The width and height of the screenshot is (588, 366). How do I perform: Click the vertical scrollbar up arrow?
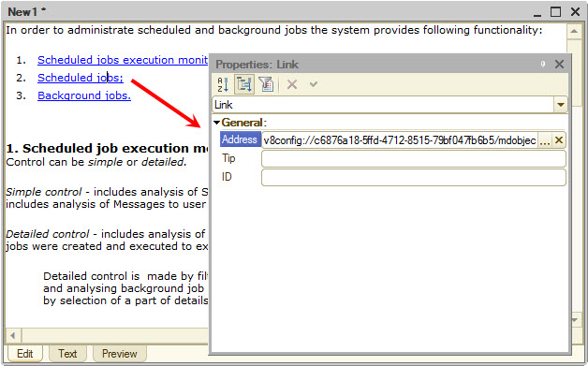[x=574, y=31]
